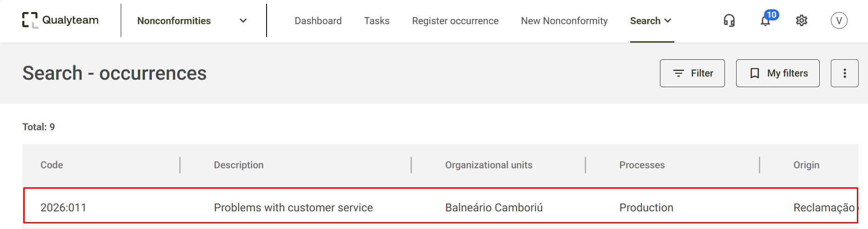
Task: Click the Qualyteam logo
Action: pyautogui.click(x=60, y=20)
